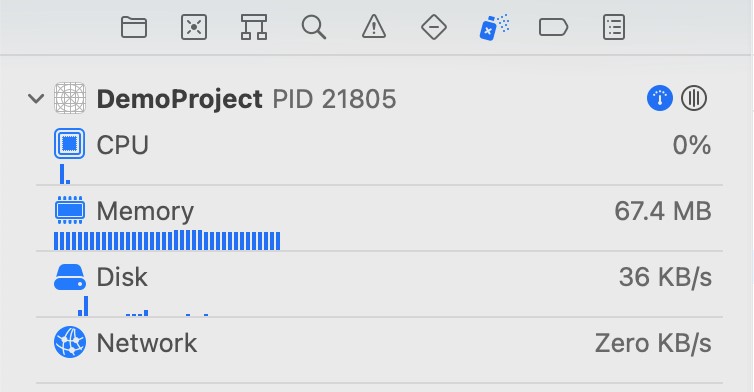Select the Disk gauge row

point(379,285)
